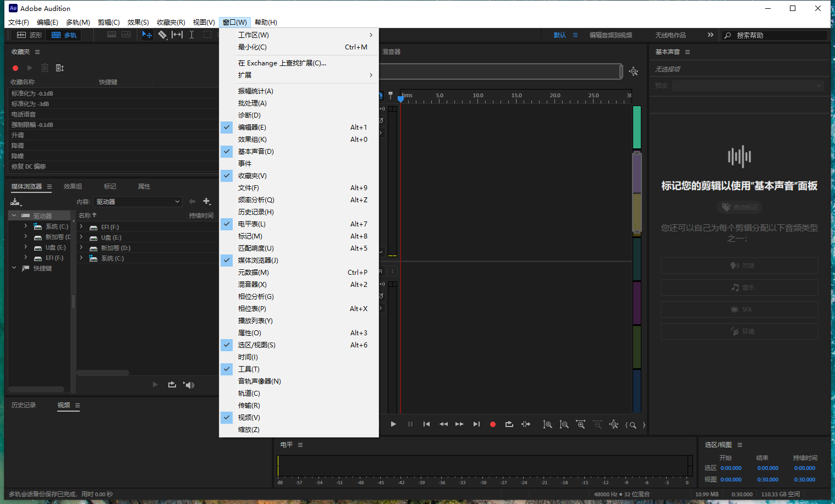Switch to the 效果组 tab
The height and width of the screenshot is (504, 835).
coord(73,186)
